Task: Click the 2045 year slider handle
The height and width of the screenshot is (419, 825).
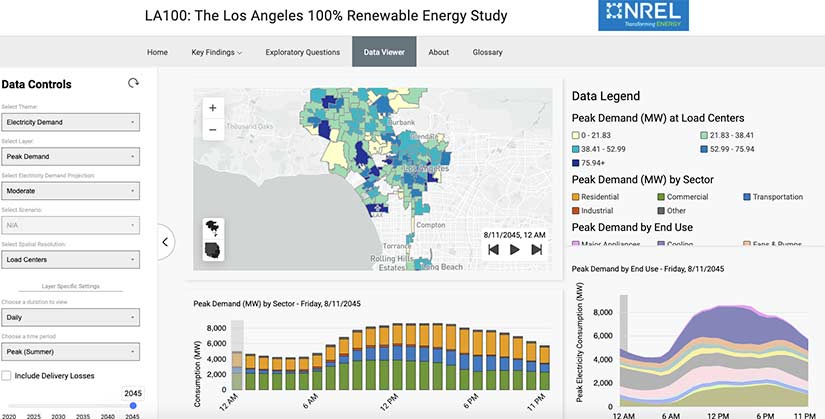Action: tap(133, 405)
